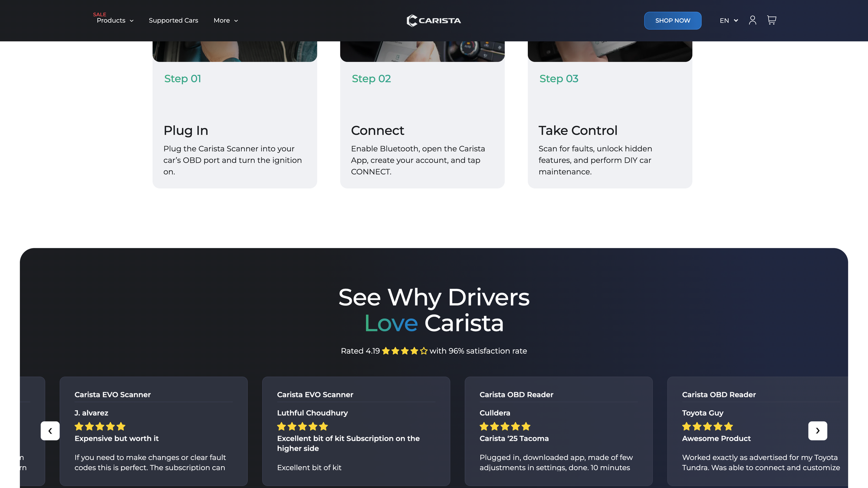Click "Carista OBD Reader" on Culldera's review

click(516, 395)
